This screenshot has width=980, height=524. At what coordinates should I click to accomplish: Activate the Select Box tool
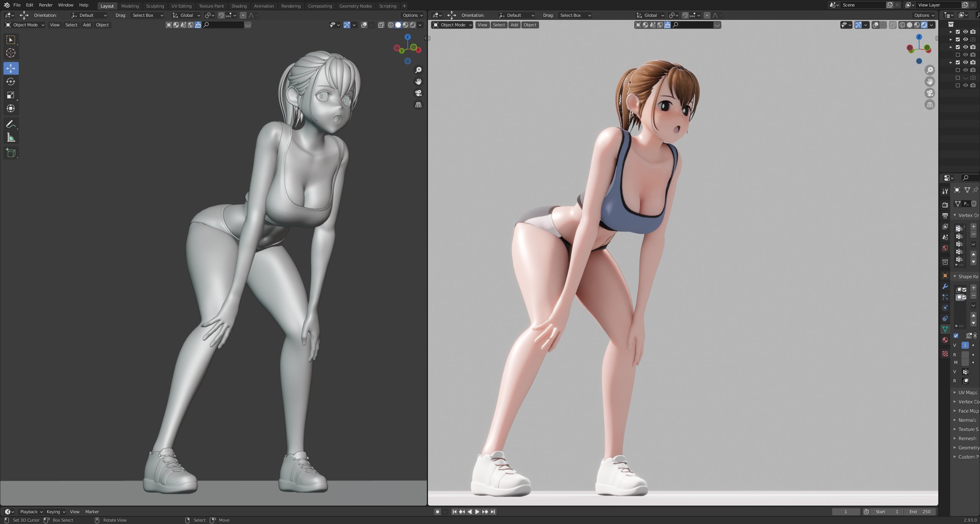[11, 40]
